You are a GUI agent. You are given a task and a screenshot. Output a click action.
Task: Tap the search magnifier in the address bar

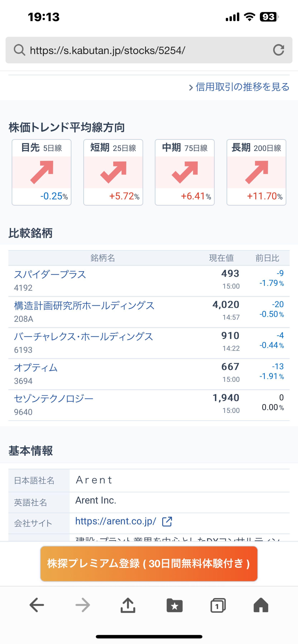tap(19, 50)
